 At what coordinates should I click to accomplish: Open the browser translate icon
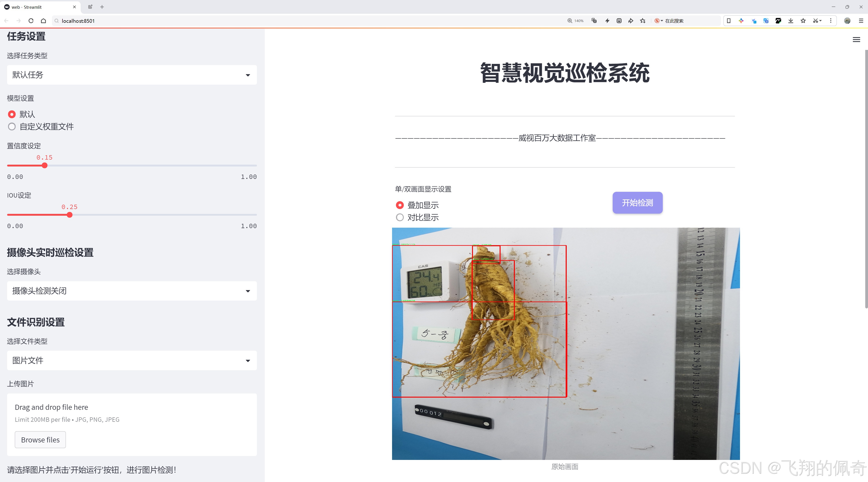point(594,20)
